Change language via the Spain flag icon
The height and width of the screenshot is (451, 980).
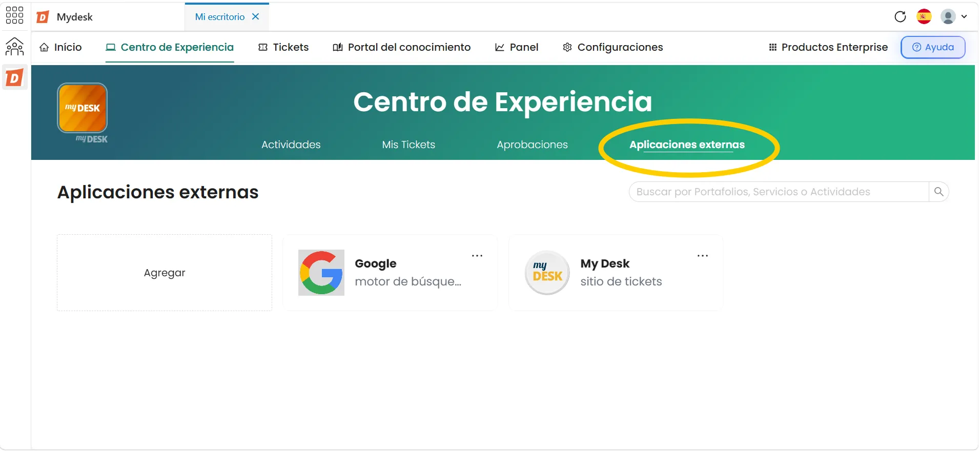click(x=924, y=17)
